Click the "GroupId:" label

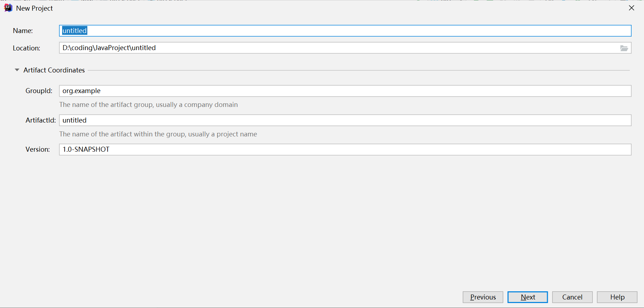tap(39, 91)
